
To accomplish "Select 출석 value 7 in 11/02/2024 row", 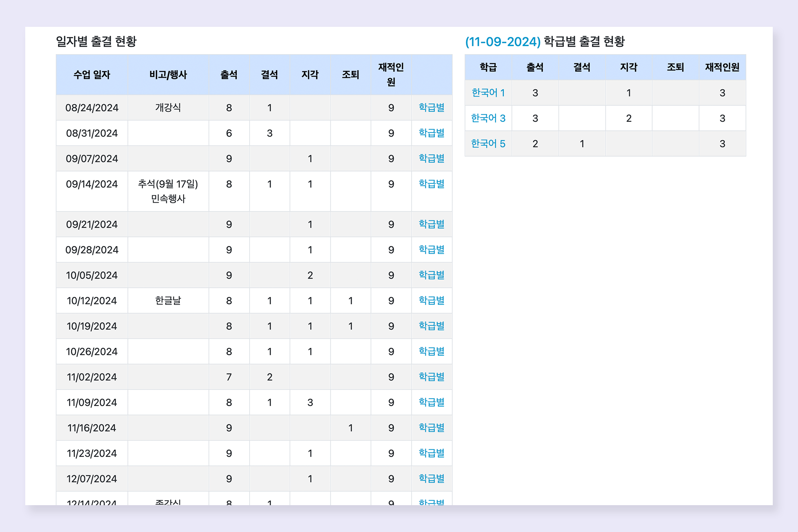I will pyautogui.click(x=229, y=377).
